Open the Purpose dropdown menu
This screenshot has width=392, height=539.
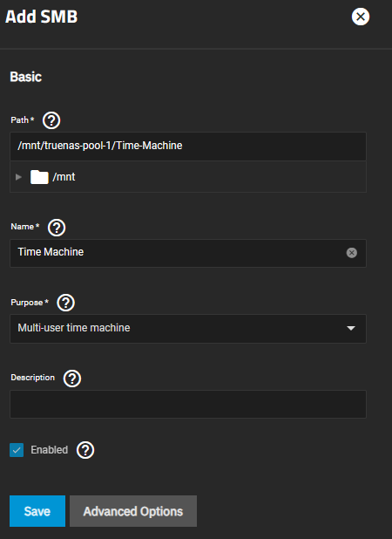click(188, 329)
